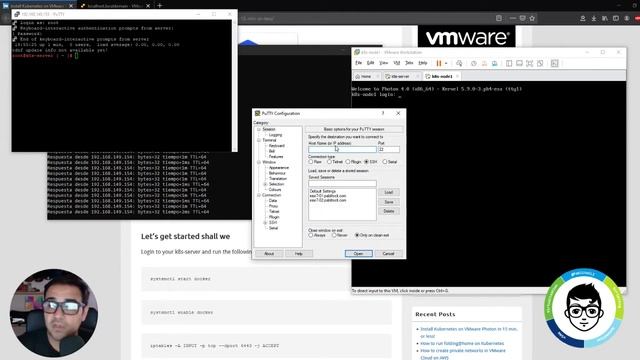Open a new browser tab with plus
The height and width of the screenshot is (360, 640).
click(x=160, y=6)
